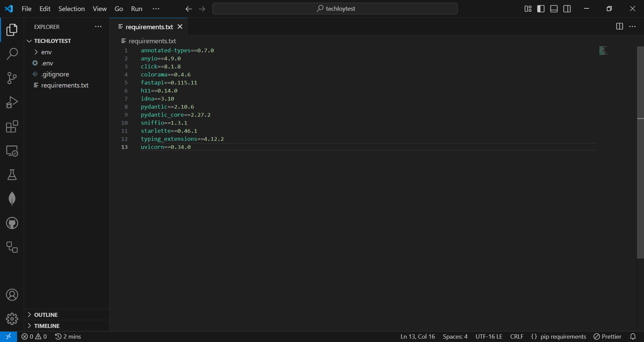Toggle the bottom panel visibility
Screen dimensions: 644x342
tap(554, 9)
